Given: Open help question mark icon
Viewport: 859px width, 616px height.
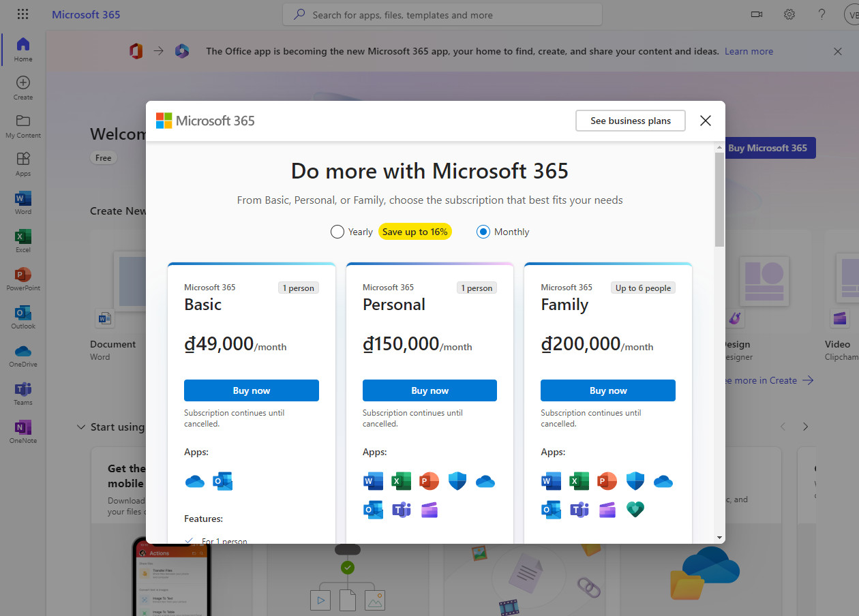Looking at the screenshot, I should [x=822, y=14].
